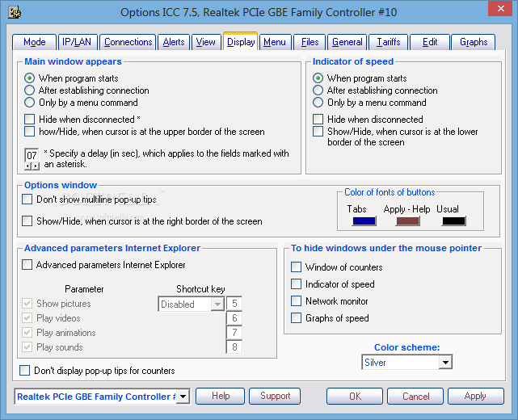
Task: Click the Display tab
Action: click(x=241, y=42)
